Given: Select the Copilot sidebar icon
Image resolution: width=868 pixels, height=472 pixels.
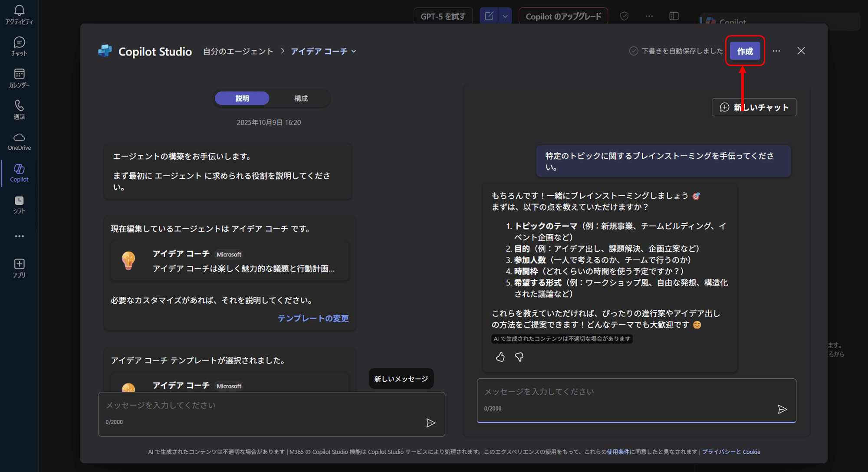Looking at the screenshot, I should pyautogui.click(x=19, y=172).
